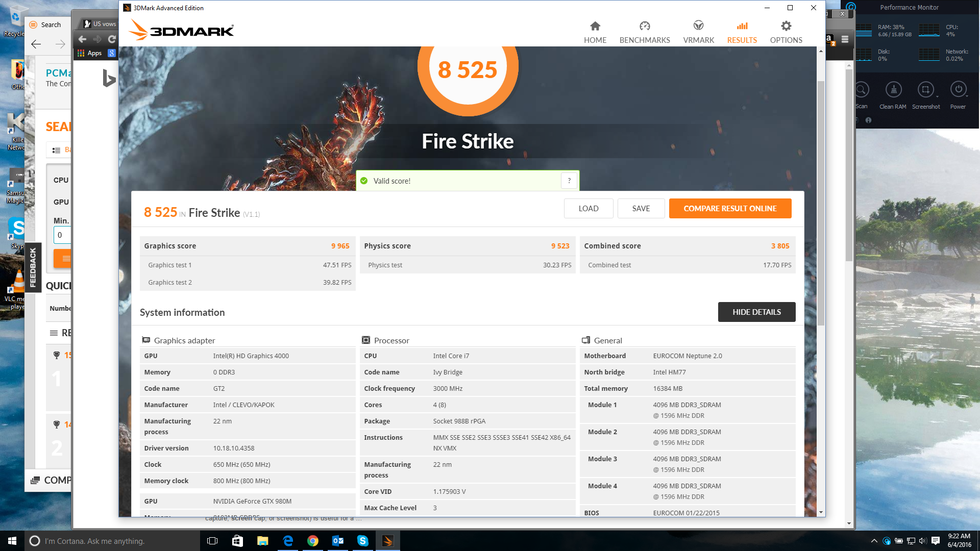Click Graphics test 1 row
980x551 pixels.
(x=248, y=265)
